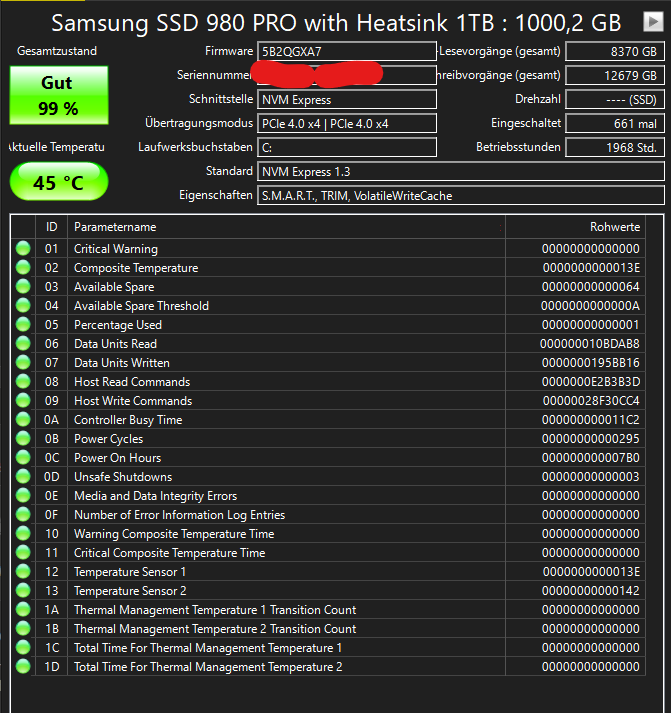Click raw value 000000000007B0
Screen dimensions: 671x713
pos(591,458)
